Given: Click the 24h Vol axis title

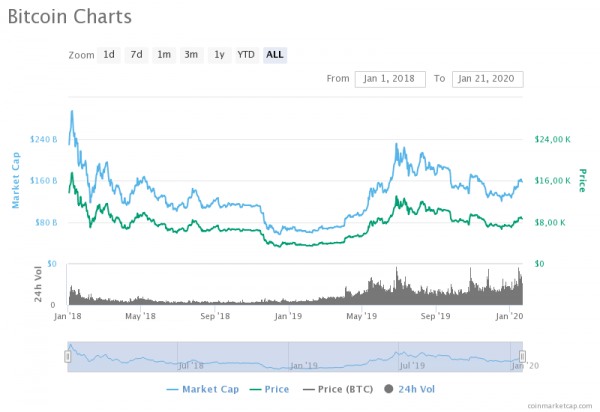Looking at the screenshot, I should coord(38,284).
